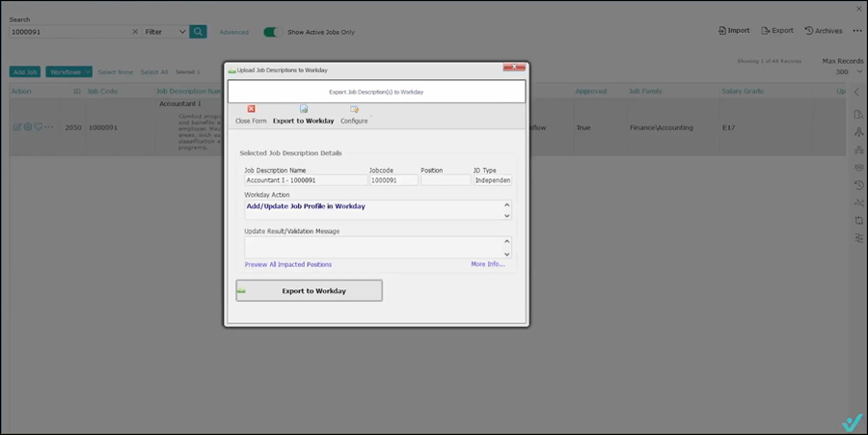Toggle Show Active Jobs Only switch
The height and width of the screenshot is (435, 868).
tap(272, 32)
